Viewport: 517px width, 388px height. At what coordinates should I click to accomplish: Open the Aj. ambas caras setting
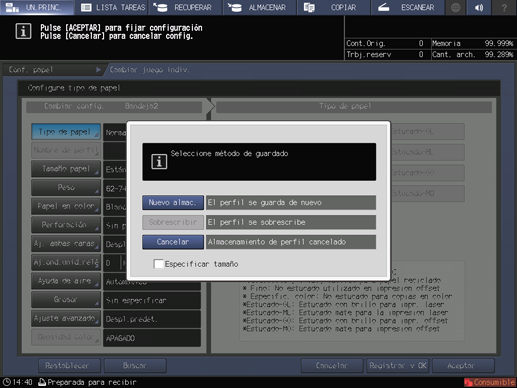pyautogui.click(x=66, y=244)
